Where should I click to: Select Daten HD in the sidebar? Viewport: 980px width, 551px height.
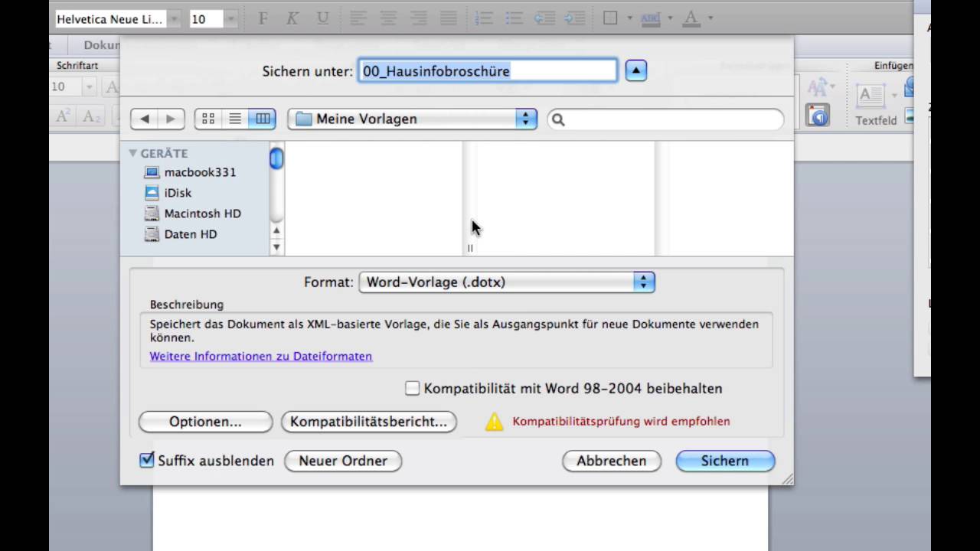click(181, 234)
